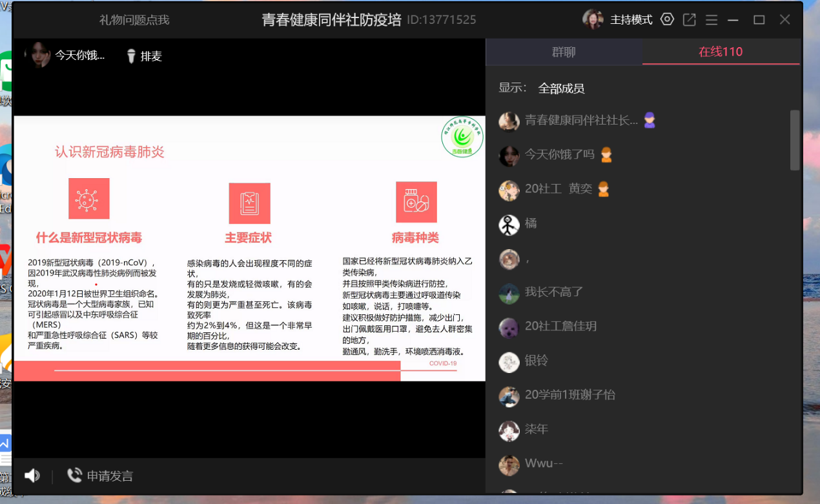Open the 主持模式 mode selector
This screenshot has width=820, height=504.
point(631,20)
